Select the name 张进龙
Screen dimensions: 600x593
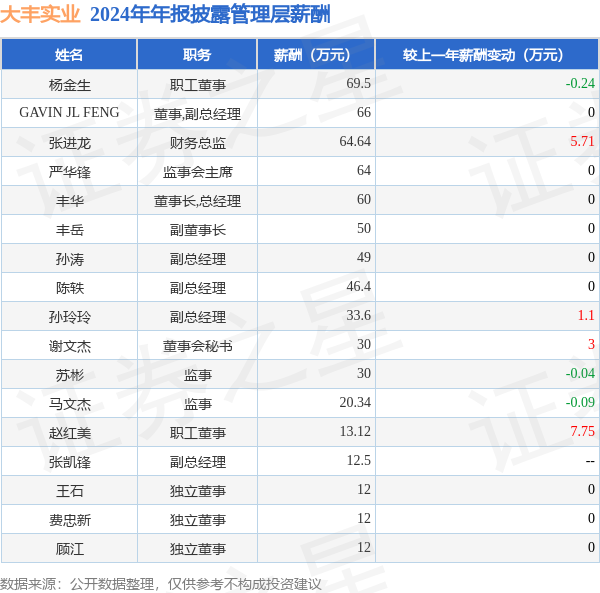[70, 143]
